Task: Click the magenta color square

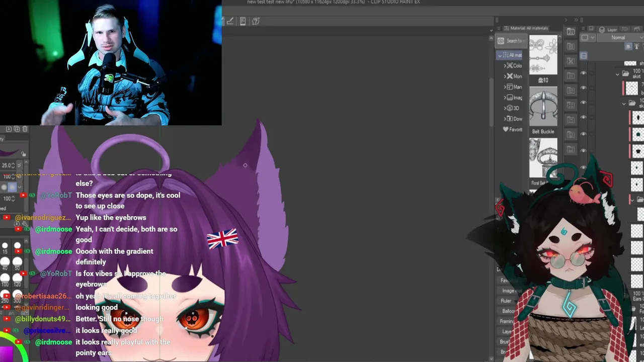Action: (x=6, y=354)
